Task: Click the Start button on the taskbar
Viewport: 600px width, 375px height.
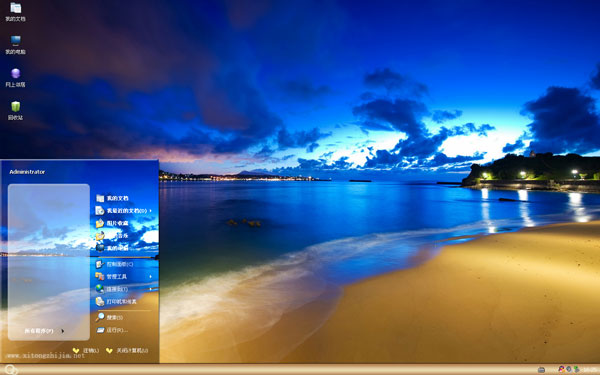Action: 11,369
